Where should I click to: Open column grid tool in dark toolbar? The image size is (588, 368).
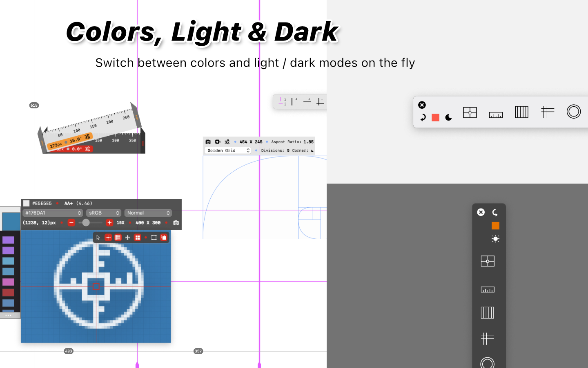point(487,313)
